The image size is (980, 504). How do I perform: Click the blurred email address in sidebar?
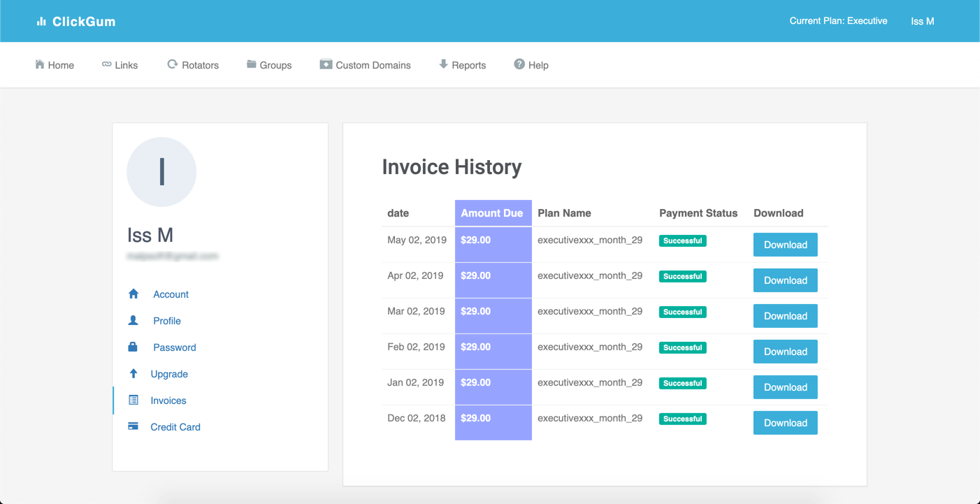(173, 257)
